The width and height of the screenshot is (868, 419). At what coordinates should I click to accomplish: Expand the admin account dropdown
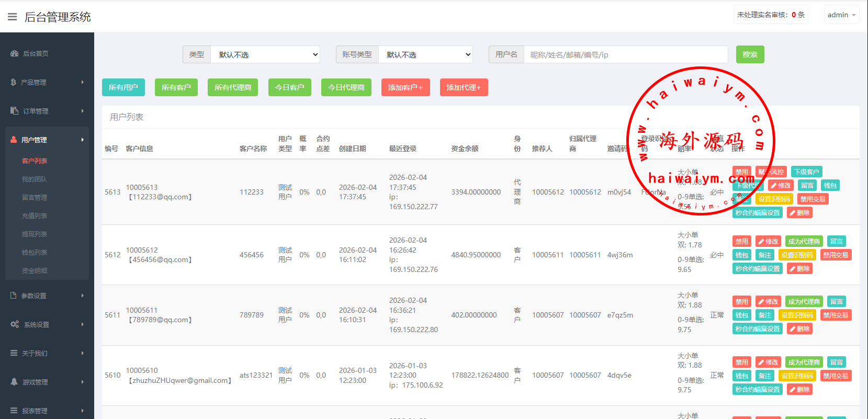click(x=841, y=15)
